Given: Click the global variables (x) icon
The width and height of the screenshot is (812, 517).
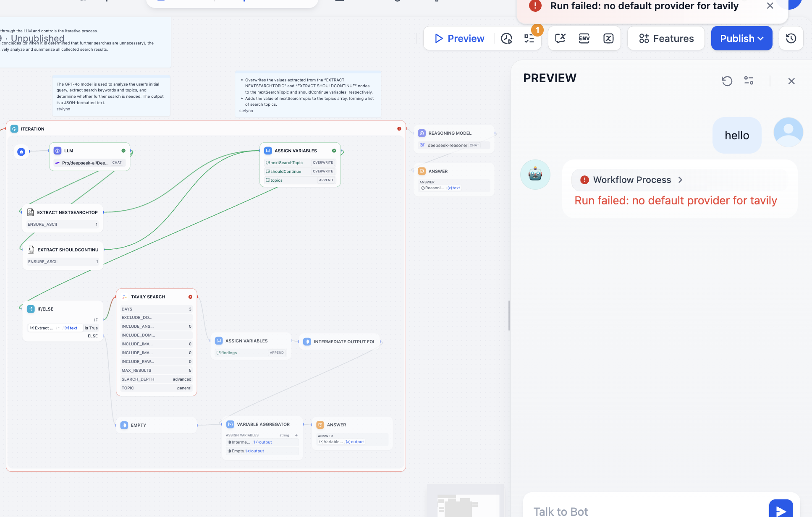Looking at the screenshot, I should click(608, 39).
